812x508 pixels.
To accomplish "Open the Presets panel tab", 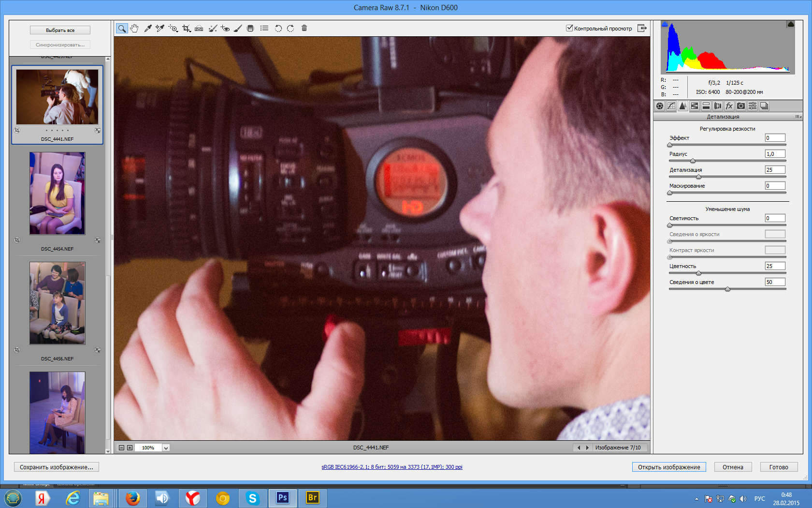I will (x=753, y=106).
